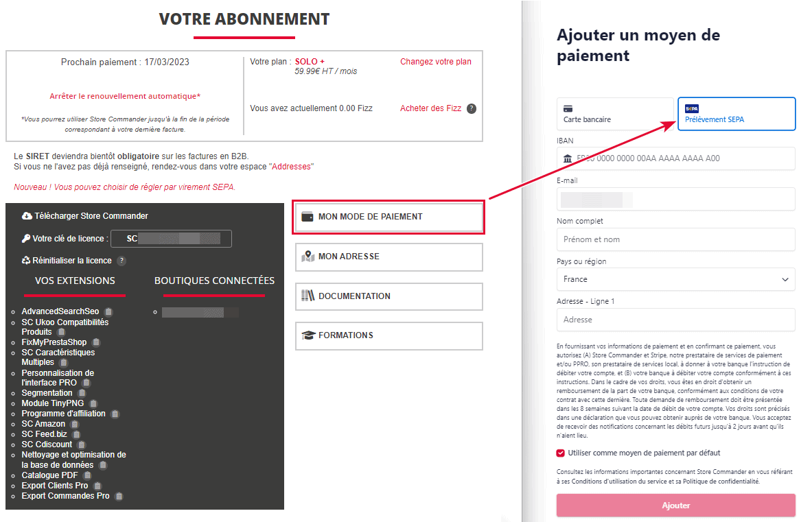Image resolution: width=812 pixels, height=522 pixels.
Task: Select the Carte bancaire payment tab
Action: point(614,114)
